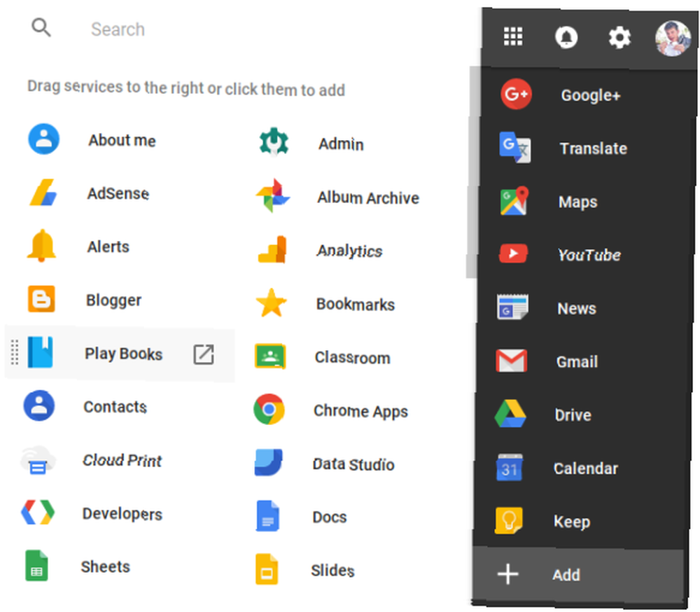Click the Calendar icon in sidebar
The height and width of the screenshot is (612, 700).
(x=510, y=467)
